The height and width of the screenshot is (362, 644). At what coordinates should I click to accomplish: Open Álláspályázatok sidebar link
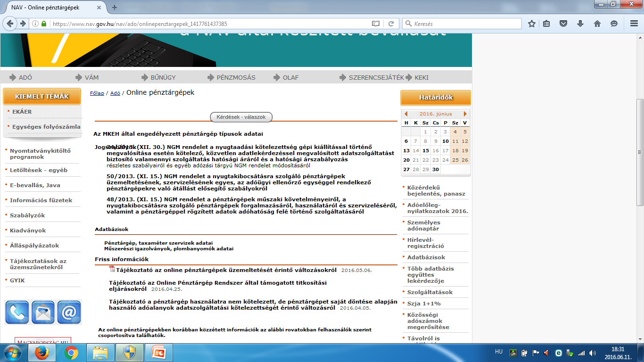point(34,245)
